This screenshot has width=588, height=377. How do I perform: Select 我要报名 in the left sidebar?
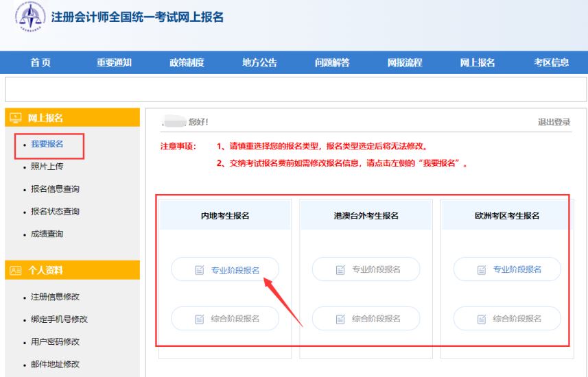click(47, 144)
